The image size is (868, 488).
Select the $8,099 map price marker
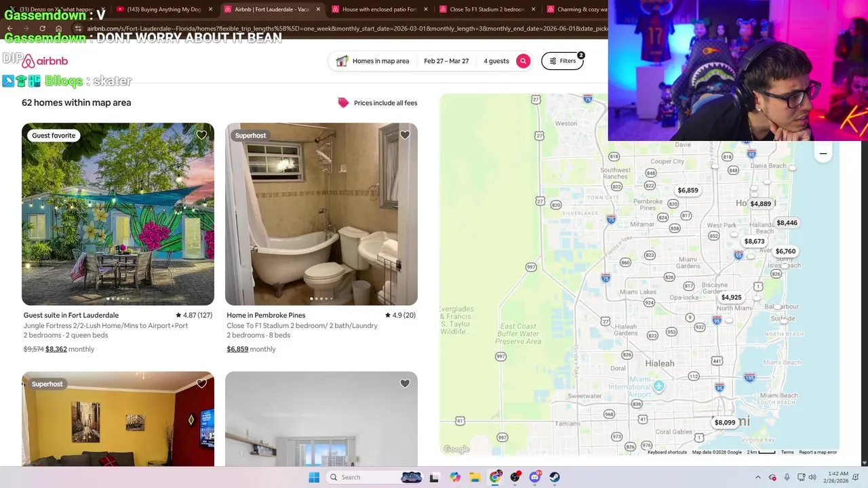(x=724, y=423)
